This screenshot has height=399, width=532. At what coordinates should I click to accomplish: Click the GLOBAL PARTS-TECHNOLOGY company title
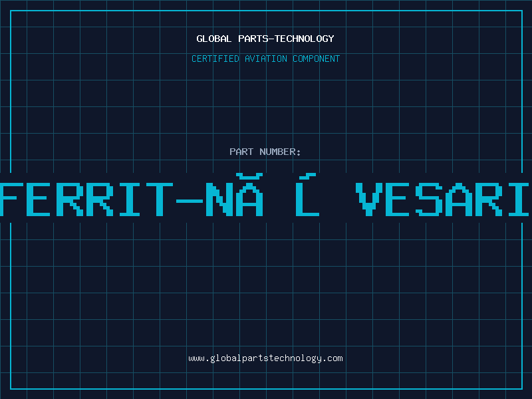tap(265, 39)
